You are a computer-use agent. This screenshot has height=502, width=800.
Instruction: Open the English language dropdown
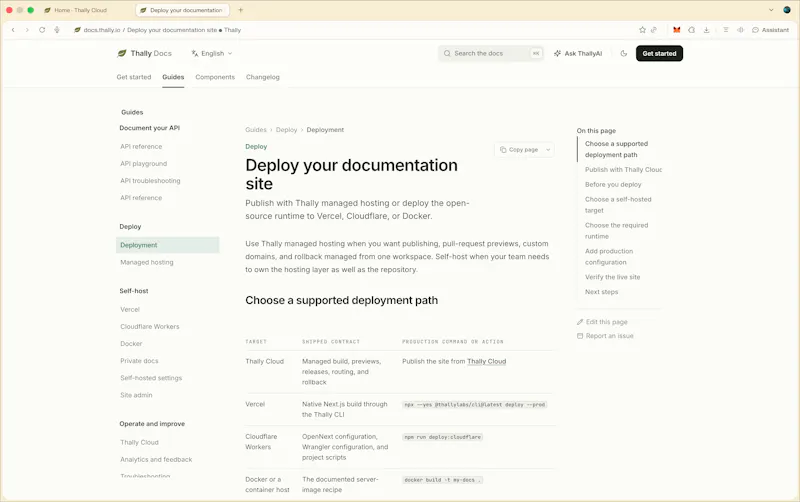[x=212, y=53]
